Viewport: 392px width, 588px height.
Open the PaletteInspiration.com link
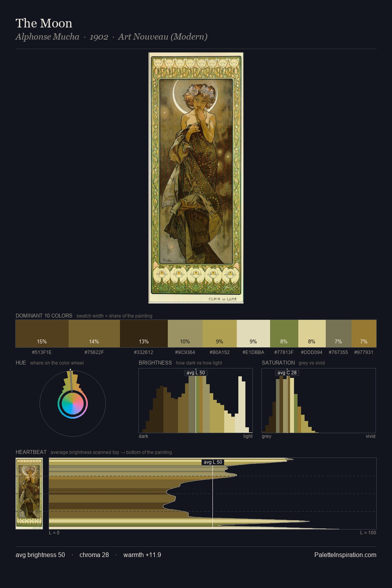click(x=345, y=555)
